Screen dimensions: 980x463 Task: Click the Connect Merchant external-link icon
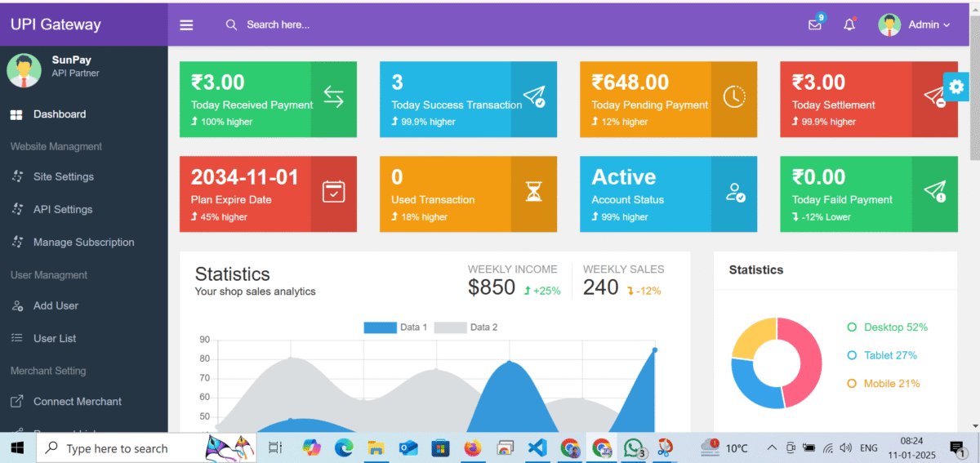[x=16, y=402]
